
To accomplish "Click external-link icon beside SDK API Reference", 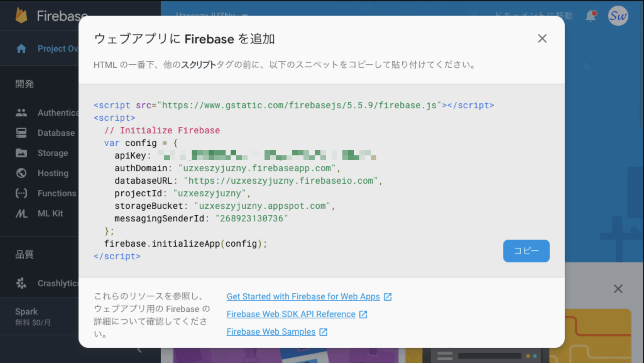I will click(363, 314).
